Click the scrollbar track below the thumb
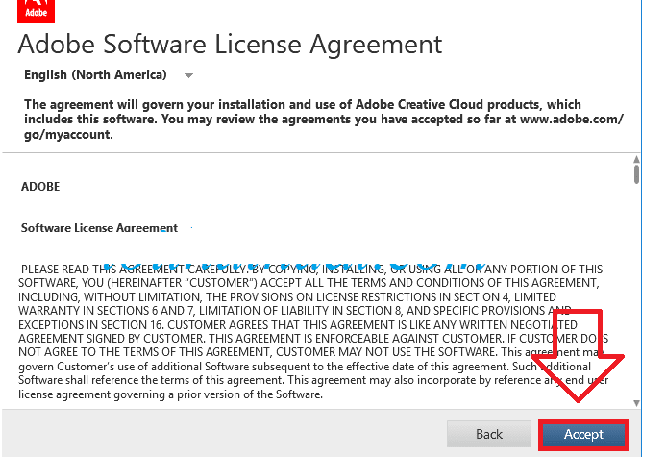The height and width of the screenshot is (462, 645). pos(636,300)
